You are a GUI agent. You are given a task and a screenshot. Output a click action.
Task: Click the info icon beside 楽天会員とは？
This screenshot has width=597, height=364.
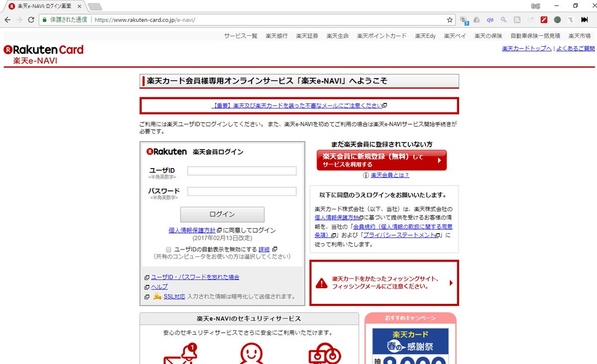pyautogui.click(x=366, y=175)
